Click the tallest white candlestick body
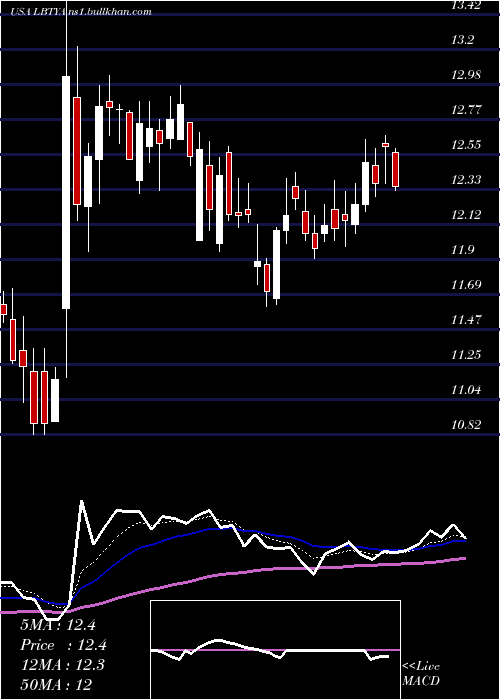The image size is (500, 700). click(x=66, y=192)
